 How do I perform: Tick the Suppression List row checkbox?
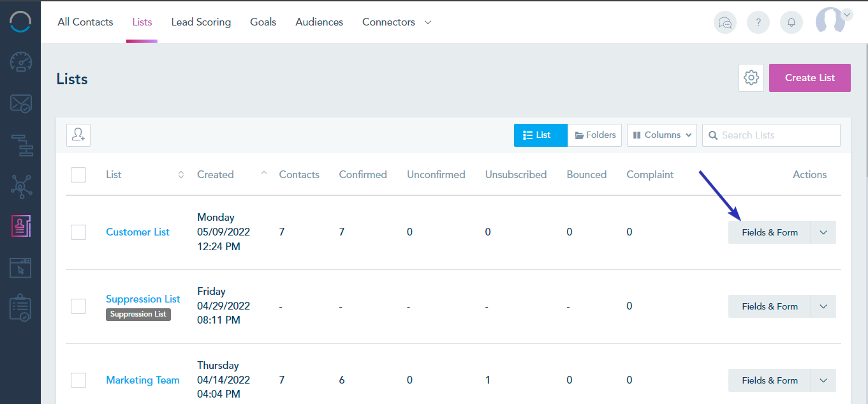coord(78,306)
